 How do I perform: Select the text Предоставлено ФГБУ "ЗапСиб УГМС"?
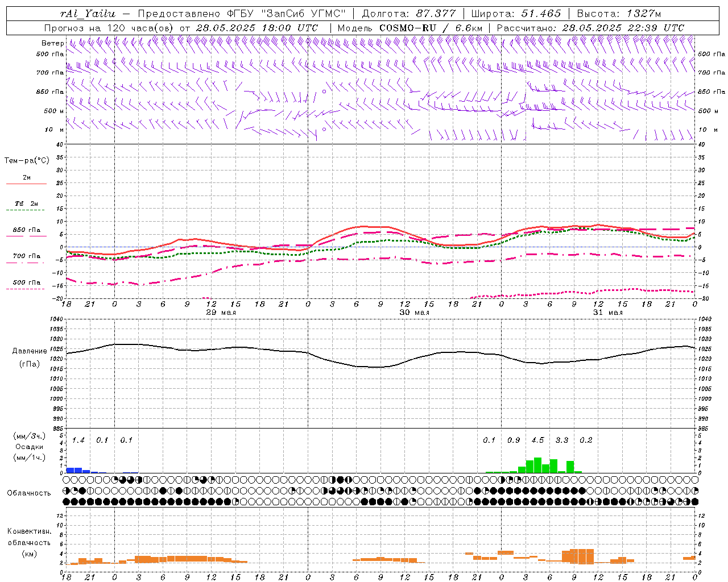[242, 14]
